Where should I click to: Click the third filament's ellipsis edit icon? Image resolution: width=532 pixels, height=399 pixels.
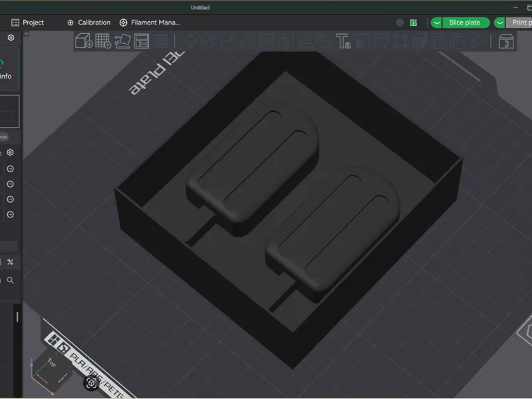pos(10,199)
